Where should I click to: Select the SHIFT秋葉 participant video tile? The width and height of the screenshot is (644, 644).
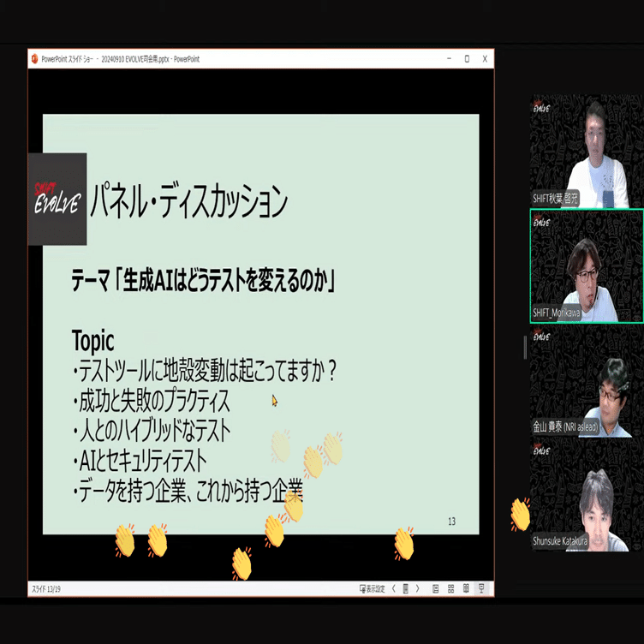(x=587, y=151)
